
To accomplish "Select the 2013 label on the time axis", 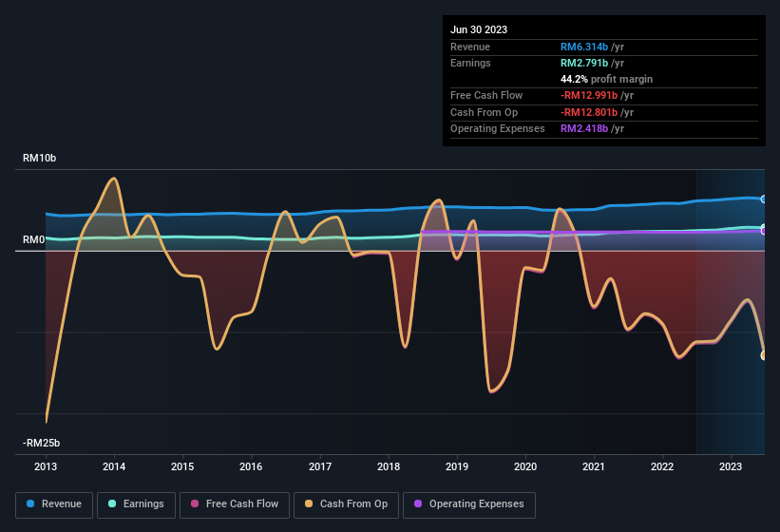I will (x=46, y=466).
